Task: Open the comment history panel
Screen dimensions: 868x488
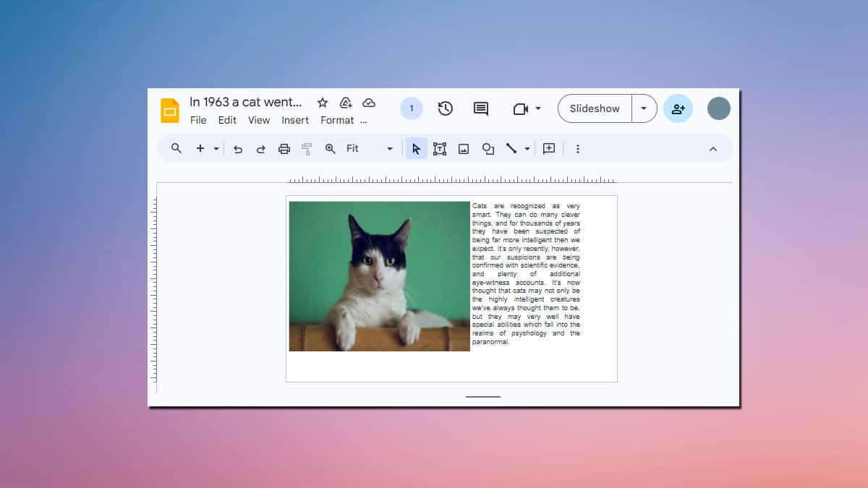Action: (480, 108)
